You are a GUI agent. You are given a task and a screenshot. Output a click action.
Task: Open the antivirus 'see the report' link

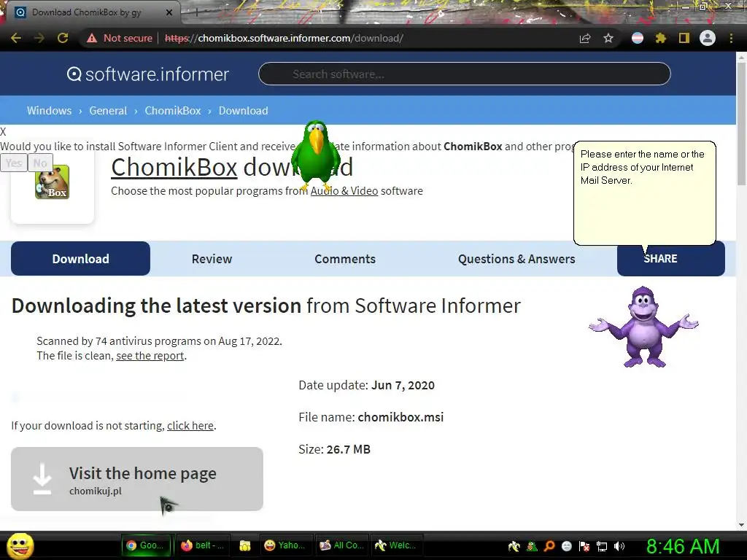(150, 356)
